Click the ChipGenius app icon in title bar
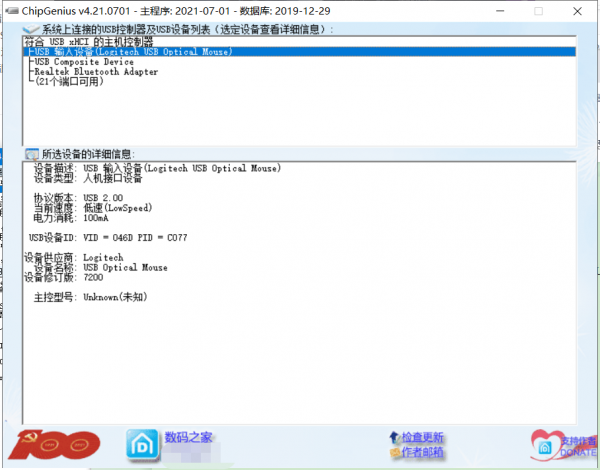 tap(11, 11)
